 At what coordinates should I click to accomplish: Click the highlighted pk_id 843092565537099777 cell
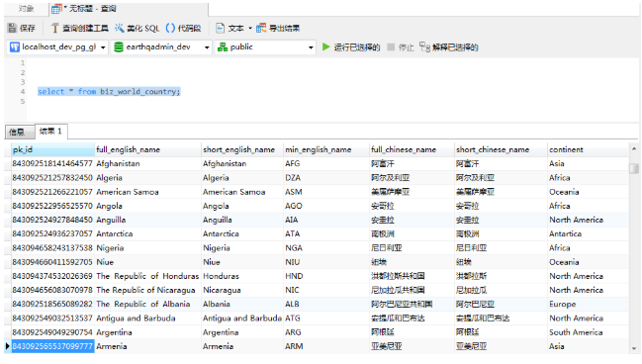[52, 346]
